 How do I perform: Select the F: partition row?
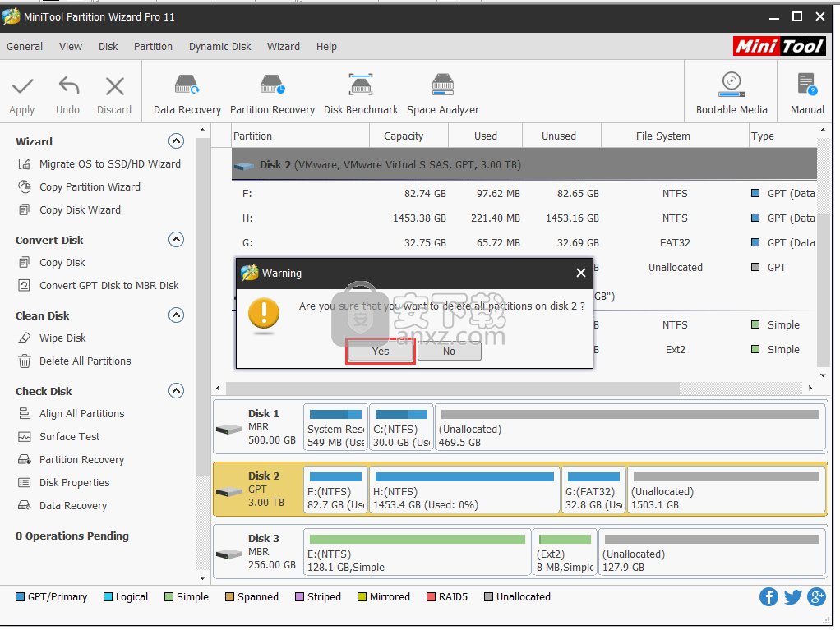[524, 193]
